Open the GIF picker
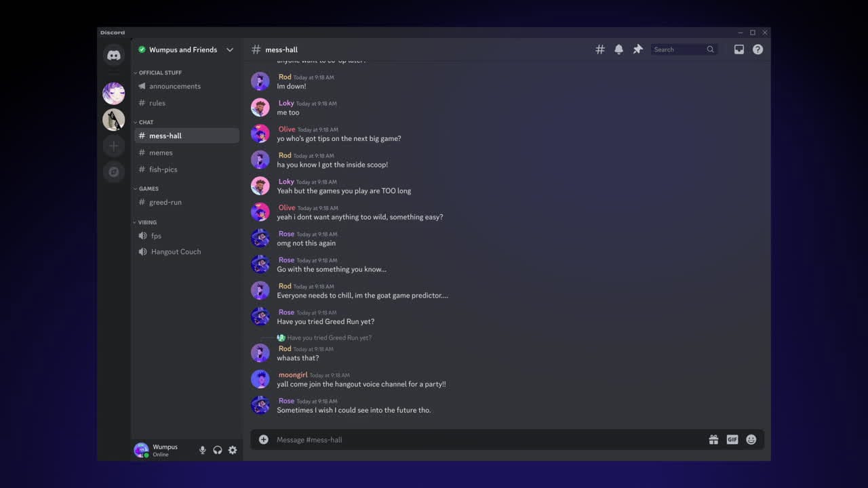Viewport: 868px width, 488px height. point(732,440)
